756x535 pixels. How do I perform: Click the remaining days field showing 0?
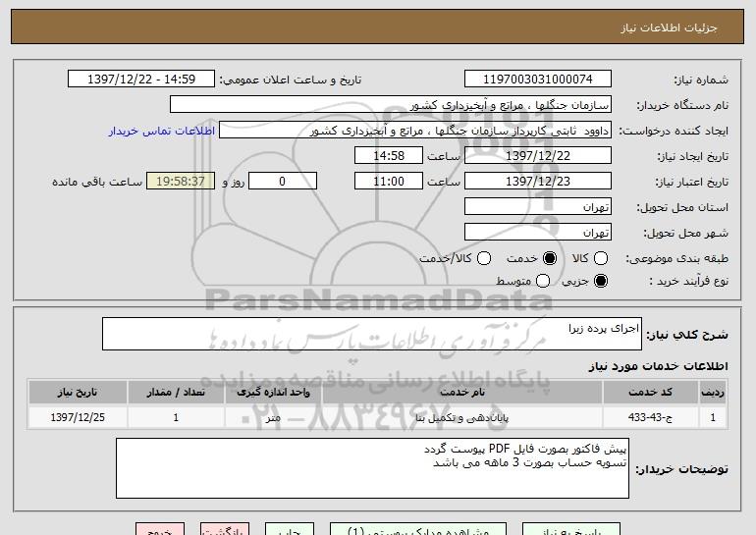283,182
